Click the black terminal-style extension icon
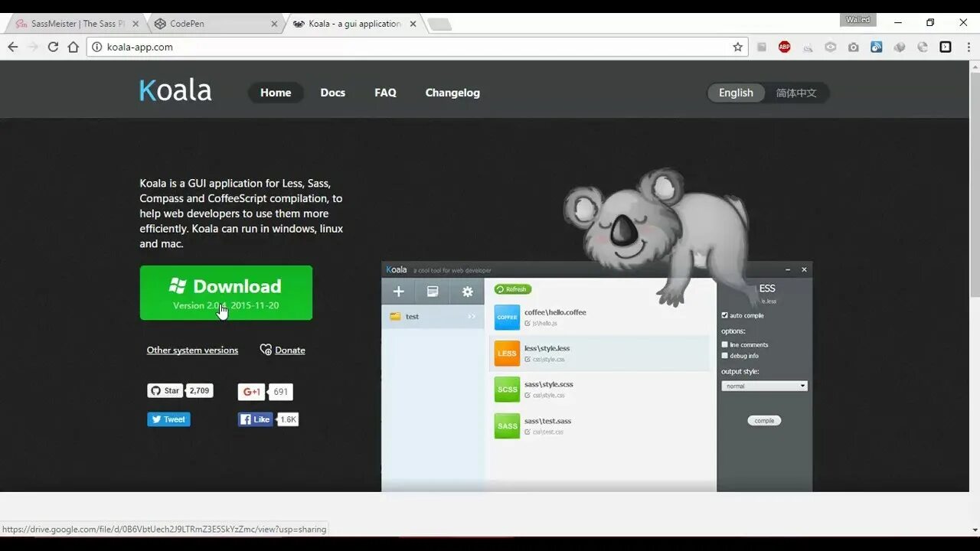Image resolution: width=980 pixels, height=551 pixels. [946, 47]
